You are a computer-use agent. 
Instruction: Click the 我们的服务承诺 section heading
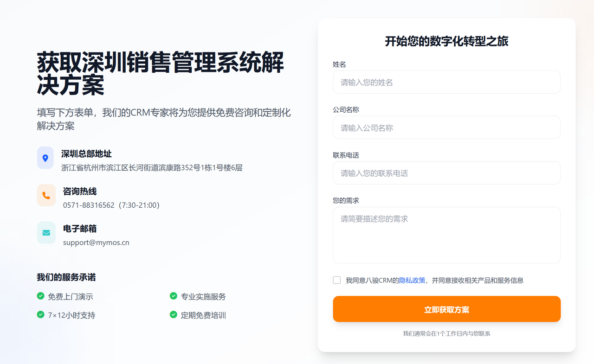click(x=66, y=277)
